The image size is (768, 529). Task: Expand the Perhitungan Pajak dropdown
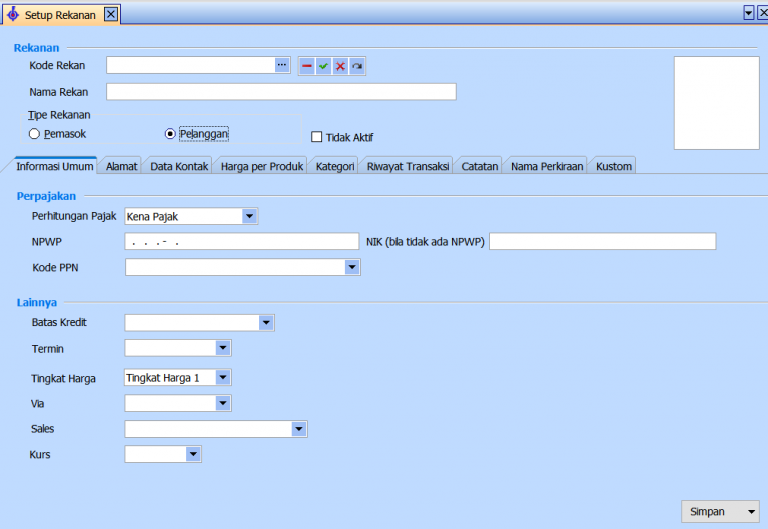click(x=249, y=216)
